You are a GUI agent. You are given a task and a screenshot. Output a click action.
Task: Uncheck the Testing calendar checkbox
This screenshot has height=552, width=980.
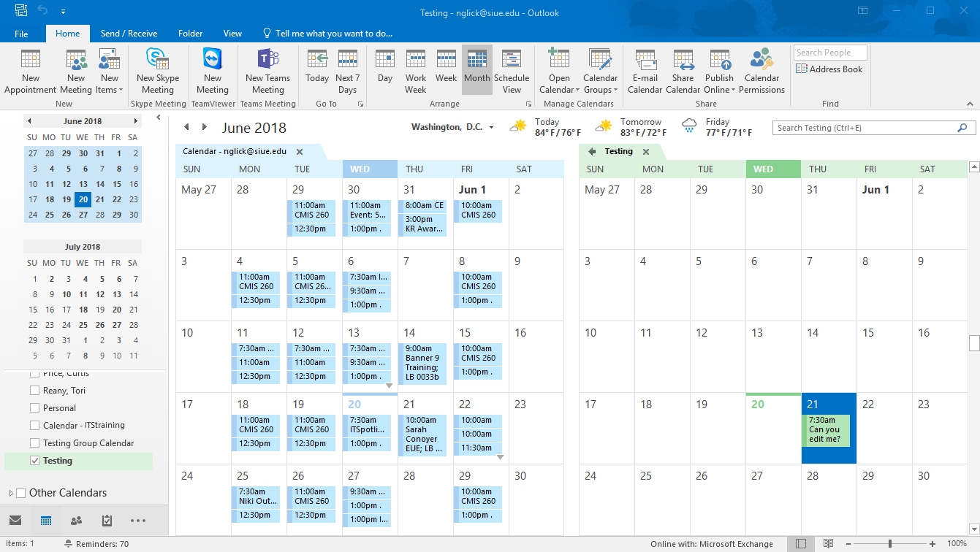[35, 461]
